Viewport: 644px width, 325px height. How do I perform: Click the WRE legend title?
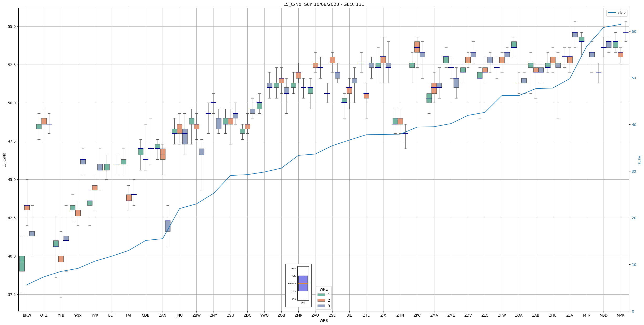tap(324, 289)
